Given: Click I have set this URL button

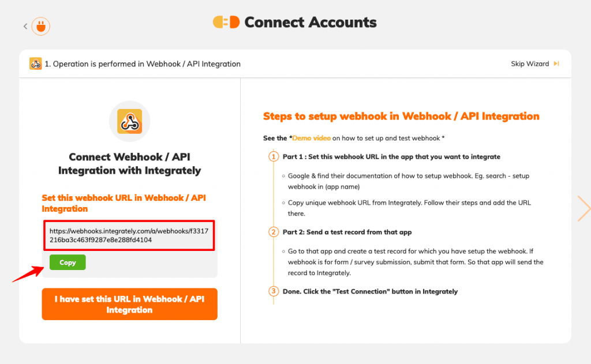Looking at the screenshot, I should [x=130, y=304].
